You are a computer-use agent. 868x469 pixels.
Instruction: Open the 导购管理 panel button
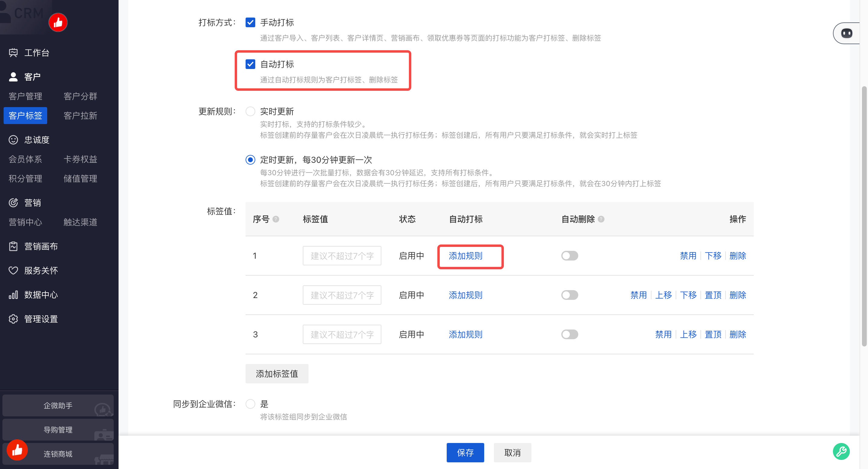click(58, 430)
